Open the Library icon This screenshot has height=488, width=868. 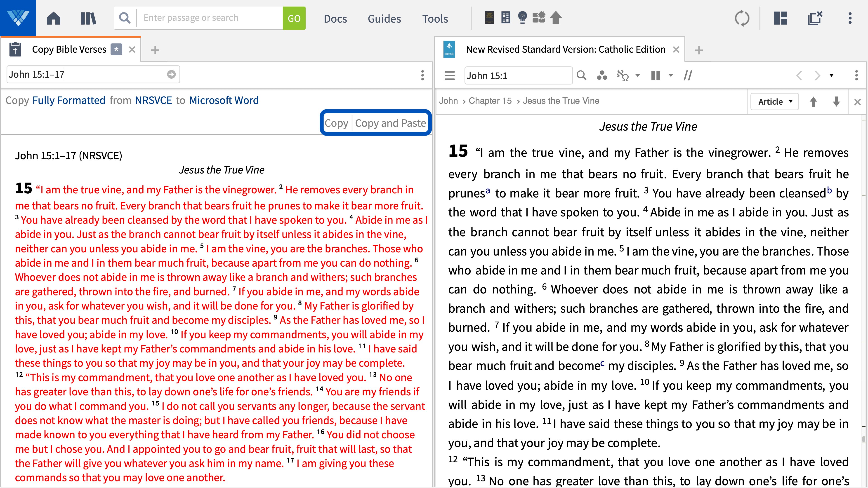(88, 18)
